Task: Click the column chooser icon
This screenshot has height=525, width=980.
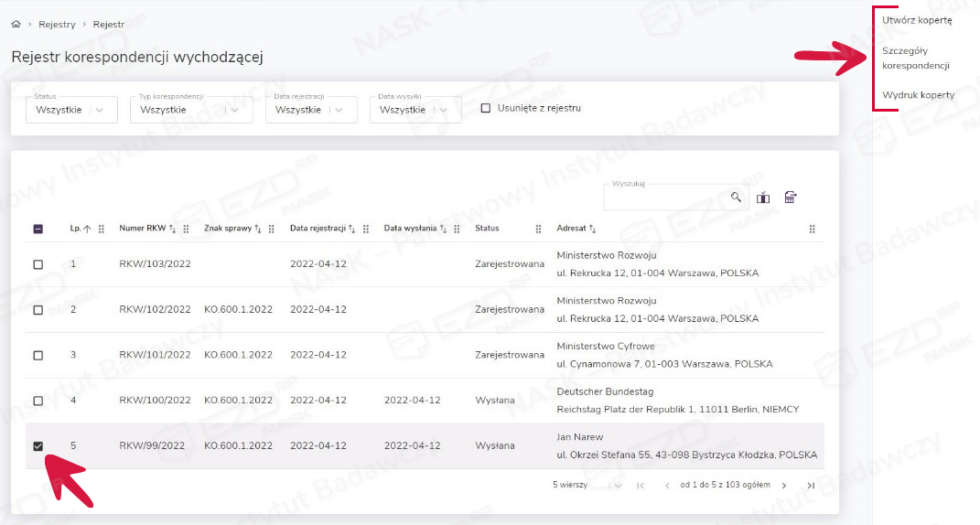Action: click(763, 198)
